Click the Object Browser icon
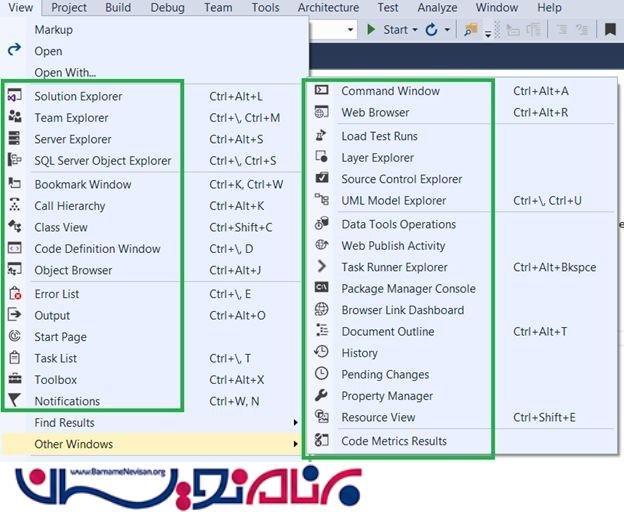624x512 pixels. 15,269
